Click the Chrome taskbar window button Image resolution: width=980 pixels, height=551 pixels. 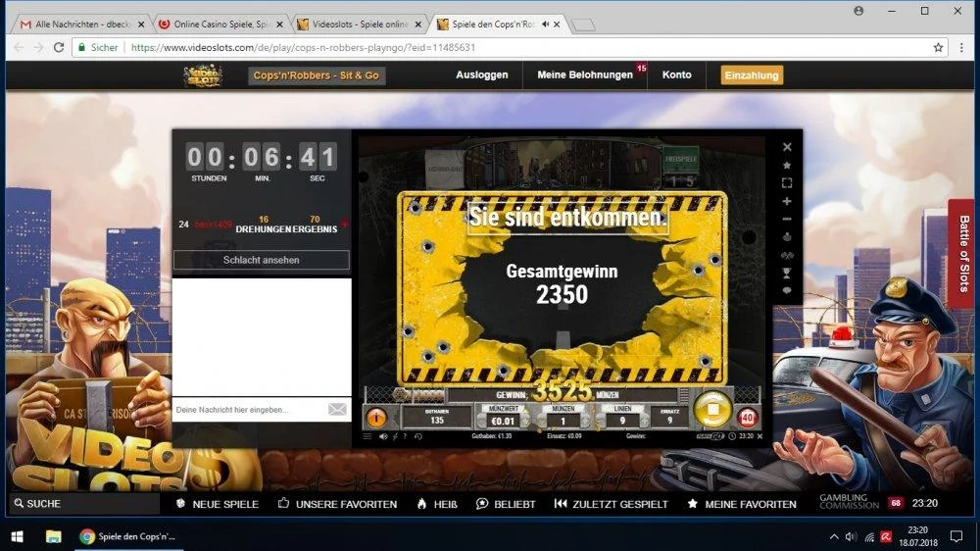(128, 536)
